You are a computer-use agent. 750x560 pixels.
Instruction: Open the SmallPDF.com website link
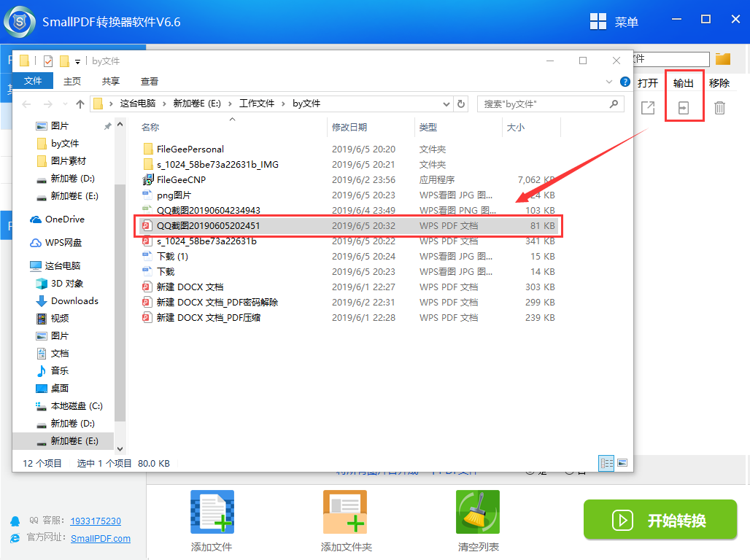click(101, 538)
